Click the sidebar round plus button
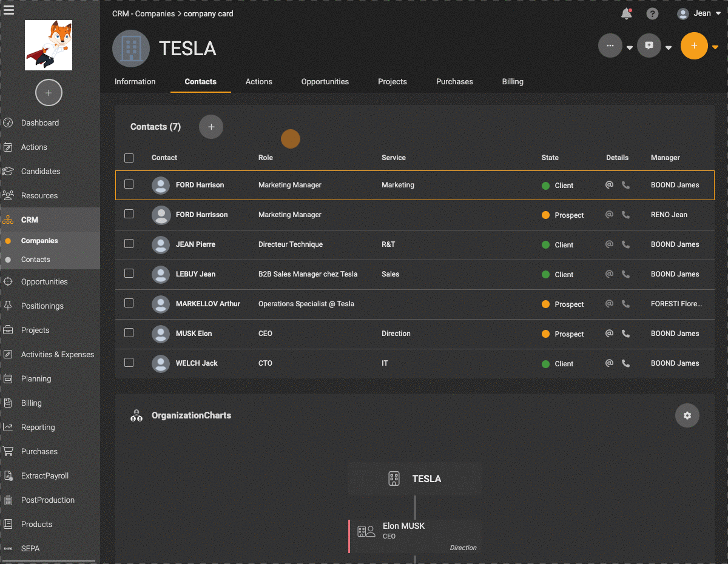Viewport: 728px width, 564px height. tap(49, 93)
